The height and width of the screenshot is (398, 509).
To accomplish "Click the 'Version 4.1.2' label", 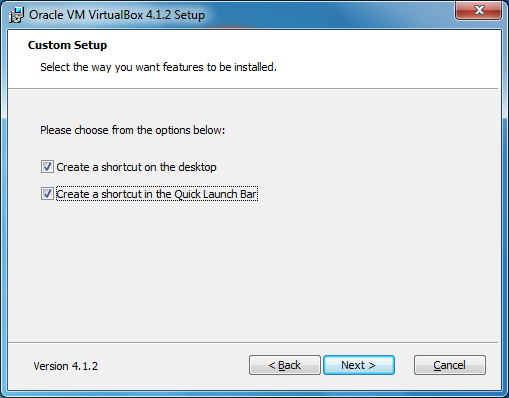I will point(66,366).
